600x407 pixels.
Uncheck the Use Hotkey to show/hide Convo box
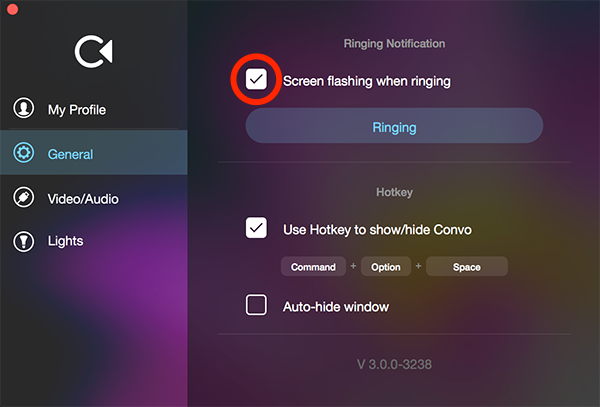(257, 229)
